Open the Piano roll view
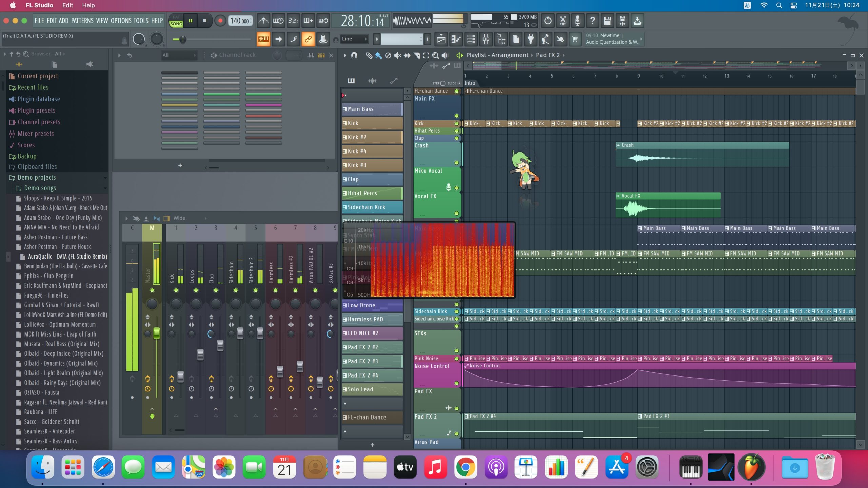 click(x=456, y=39)
